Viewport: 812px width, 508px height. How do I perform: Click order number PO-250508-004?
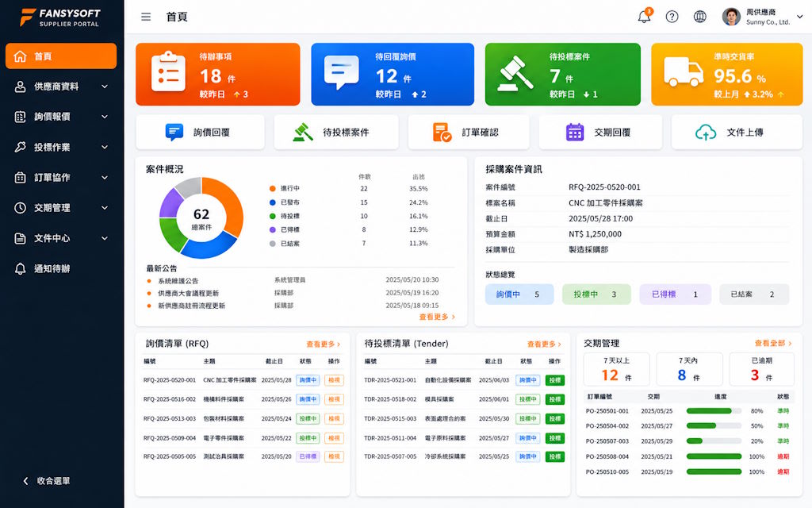point(607,456)
